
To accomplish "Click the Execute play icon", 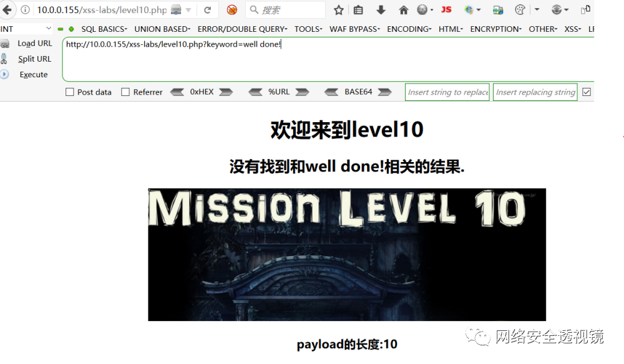I will coord(4,74).
